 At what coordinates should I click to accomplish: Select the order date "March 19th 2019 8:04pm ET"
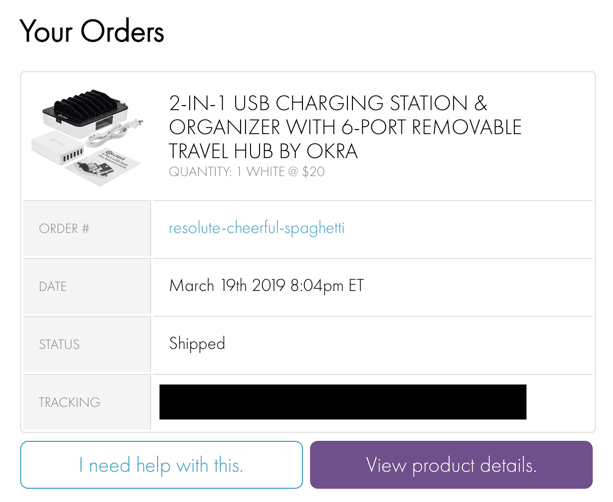tap(266, 286)
